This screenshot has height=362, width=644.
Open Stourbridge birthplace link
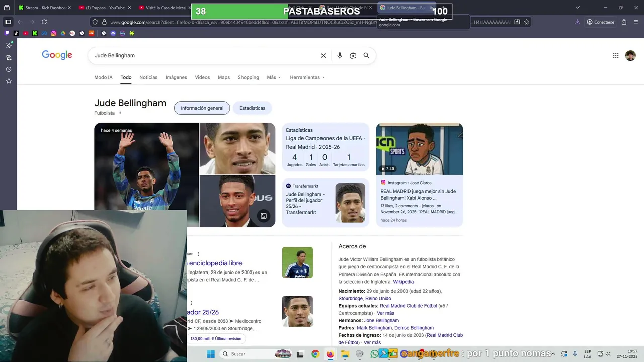point(365,298)
